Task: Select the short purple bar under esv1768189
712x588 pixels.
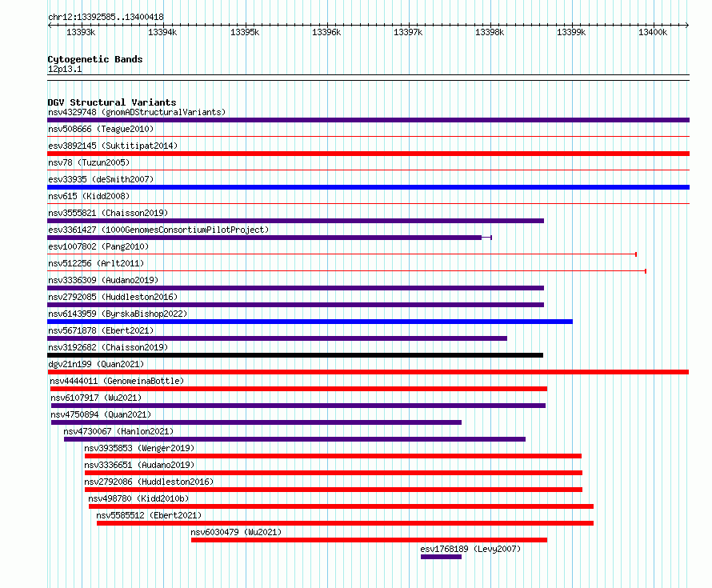Action: point(442,557)
